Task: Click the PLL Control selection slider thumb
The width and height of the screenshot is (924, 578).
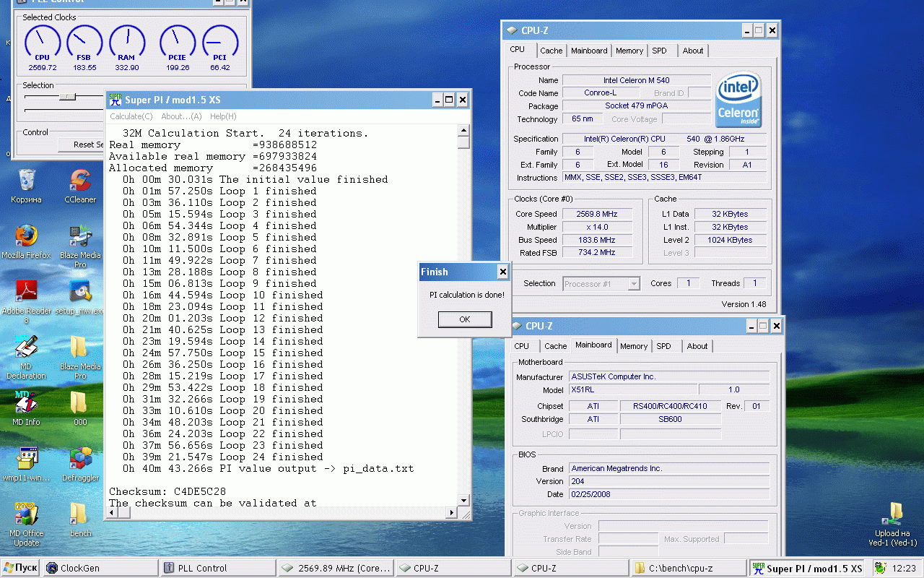Action: (x=67, y=96)
